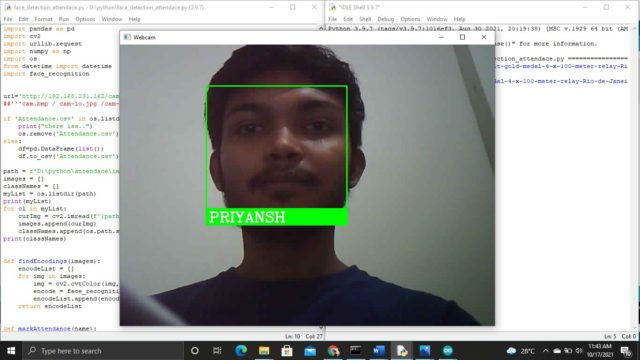The height and width of the screenshot is (360, 640).
Task: Open Microsoft Store from the taskbar
Action: click(x=287, y=351)
